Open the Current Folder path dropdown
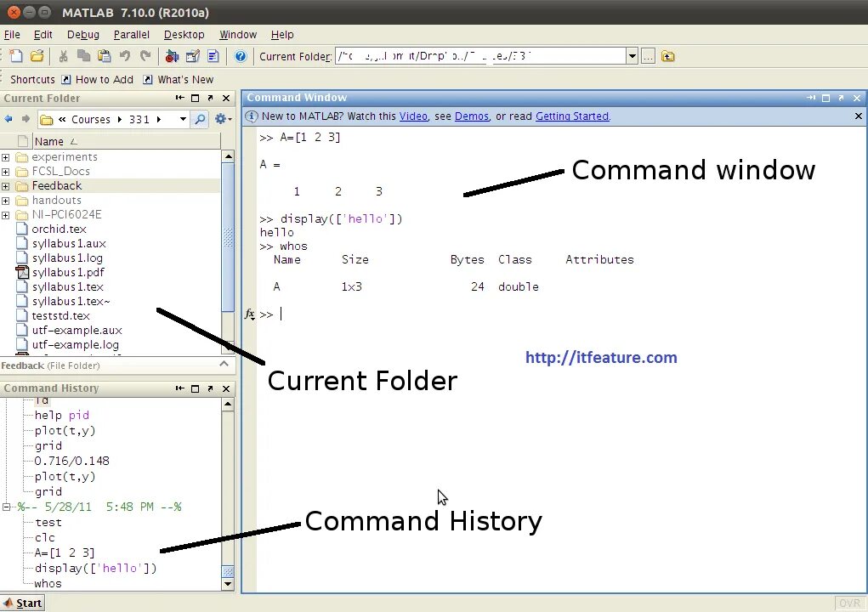868x612 pixels. point(633,56)
